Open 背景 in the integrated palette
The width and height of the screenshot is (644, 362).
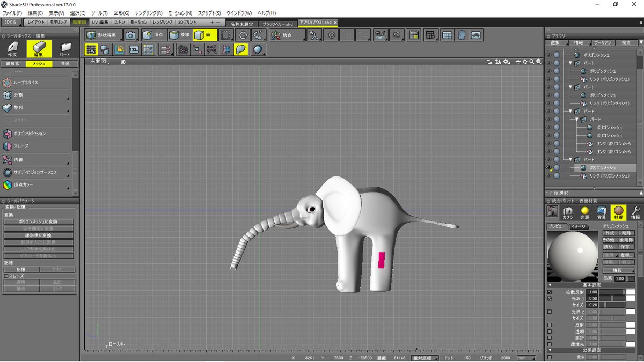click(x=602, y=213)
